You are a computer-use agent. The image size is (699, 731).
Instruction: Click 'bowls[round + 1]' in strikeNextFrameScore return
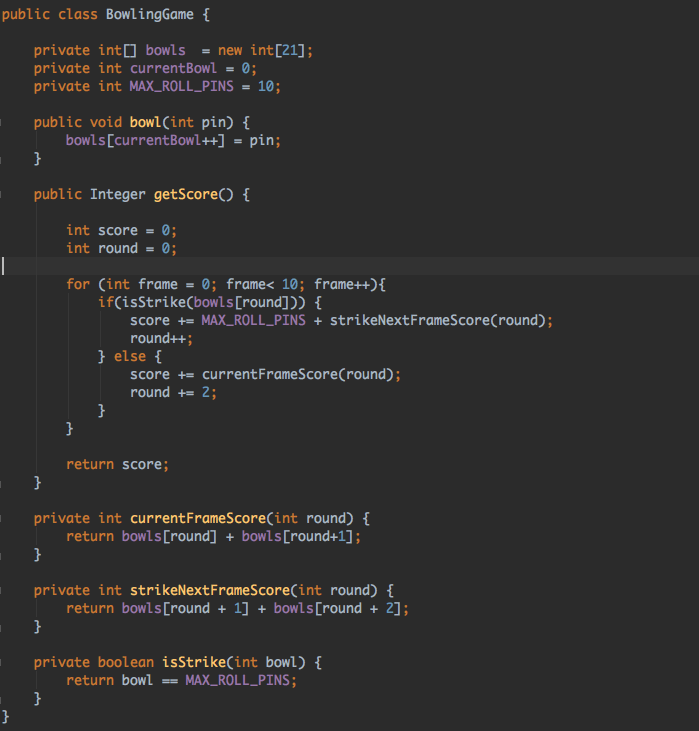click(185, 609)
